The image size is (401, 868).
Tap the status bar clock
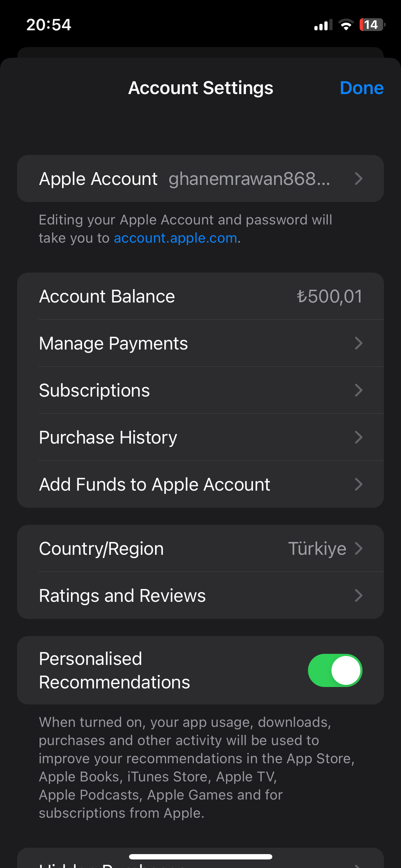pos(49,25)
